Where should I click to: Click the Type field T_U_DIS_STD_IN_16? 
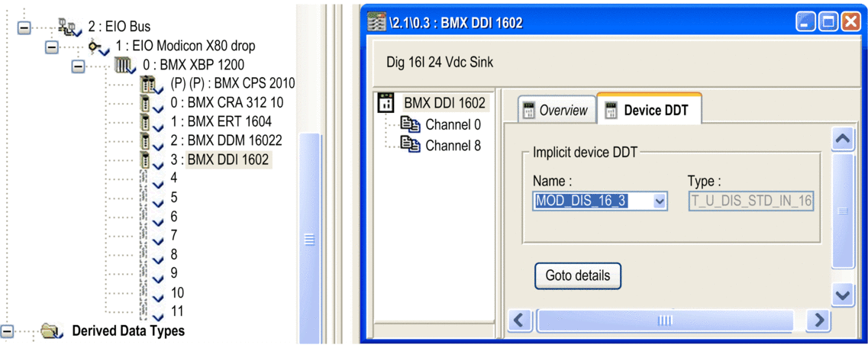click(x=750, y=201)
